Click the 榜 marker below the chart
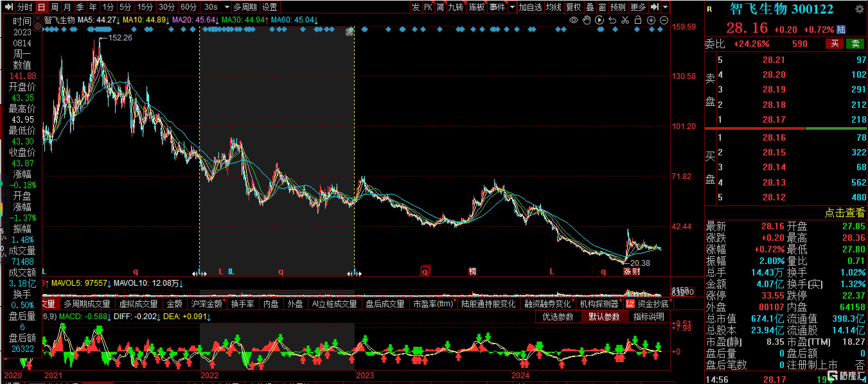868x384 pixels. [x=473, y=271]
